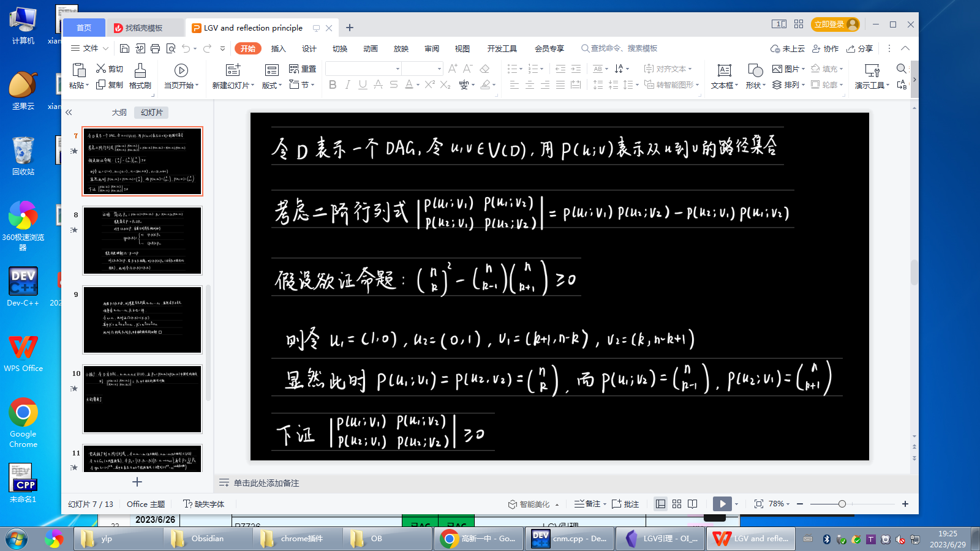
Task: Decrease font size with A- icon
Action: pos(468,69)
